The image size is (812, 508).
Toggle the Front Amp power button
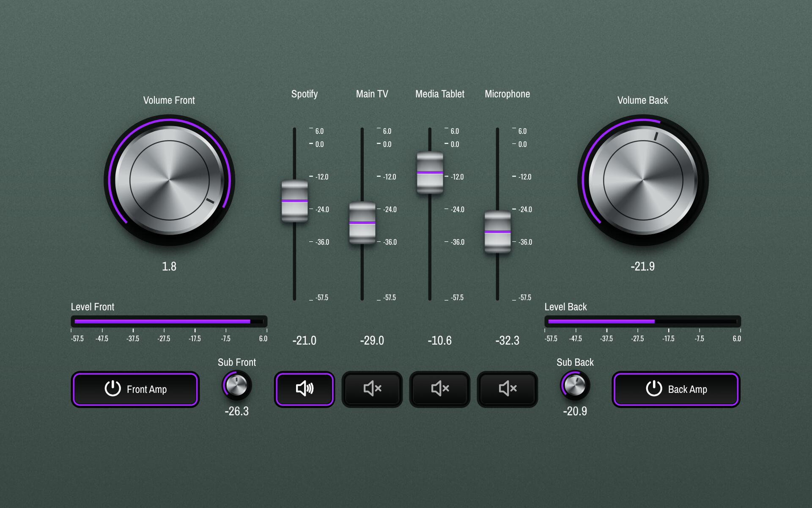click(x=135, y=389)
